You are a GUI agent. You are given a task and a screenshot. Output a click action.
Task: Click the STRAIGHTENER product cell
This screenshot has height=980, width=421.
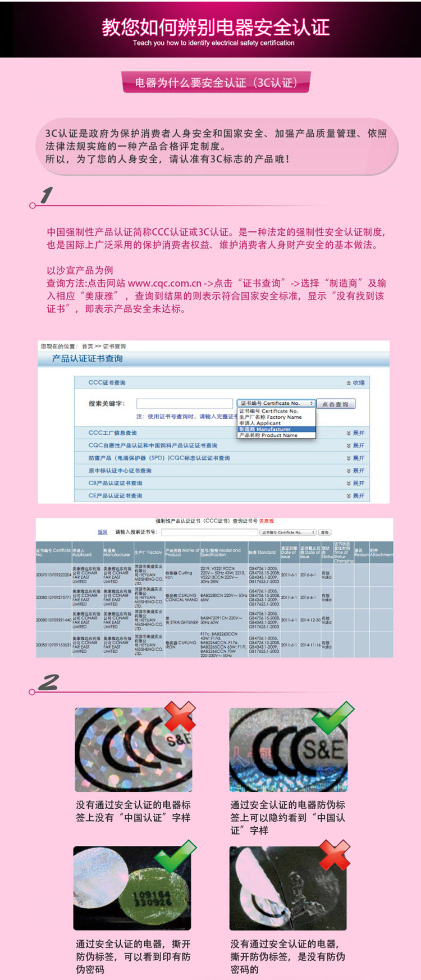click(x=181, y=620)
